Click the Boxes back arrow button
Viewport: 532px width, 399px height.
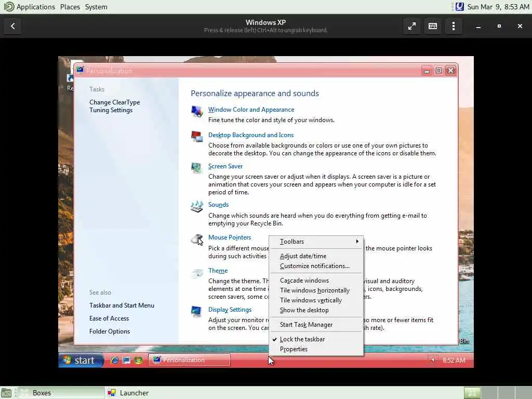tap(12, 26)
